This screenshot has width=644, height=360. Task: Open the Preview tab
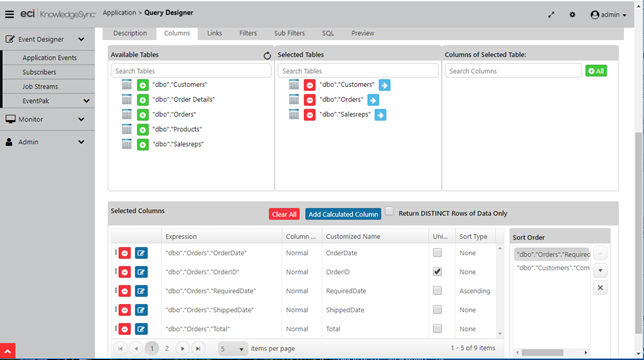[x=363, y=33]
